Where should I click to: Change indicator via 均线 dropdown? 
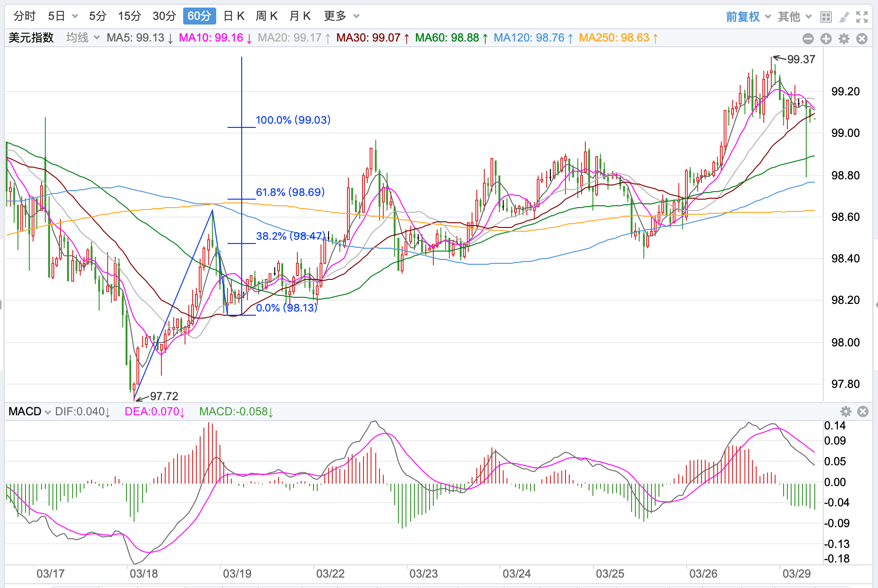(x=83, y=38)
